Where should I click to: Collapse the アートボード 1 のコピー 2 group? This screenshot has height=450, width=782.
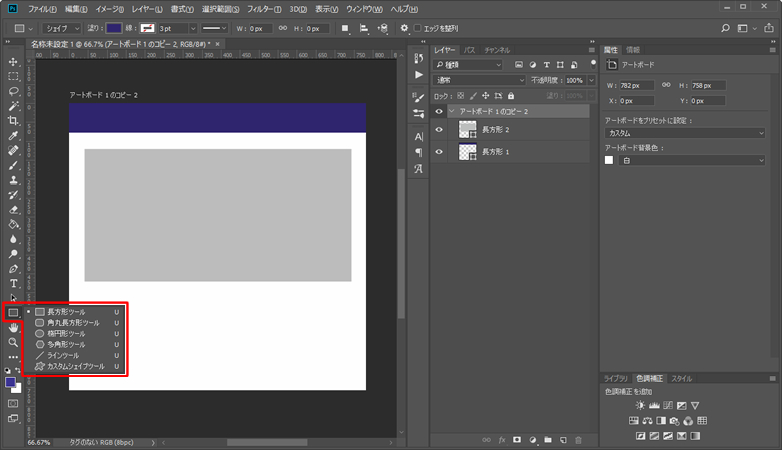tap(452, 111)
